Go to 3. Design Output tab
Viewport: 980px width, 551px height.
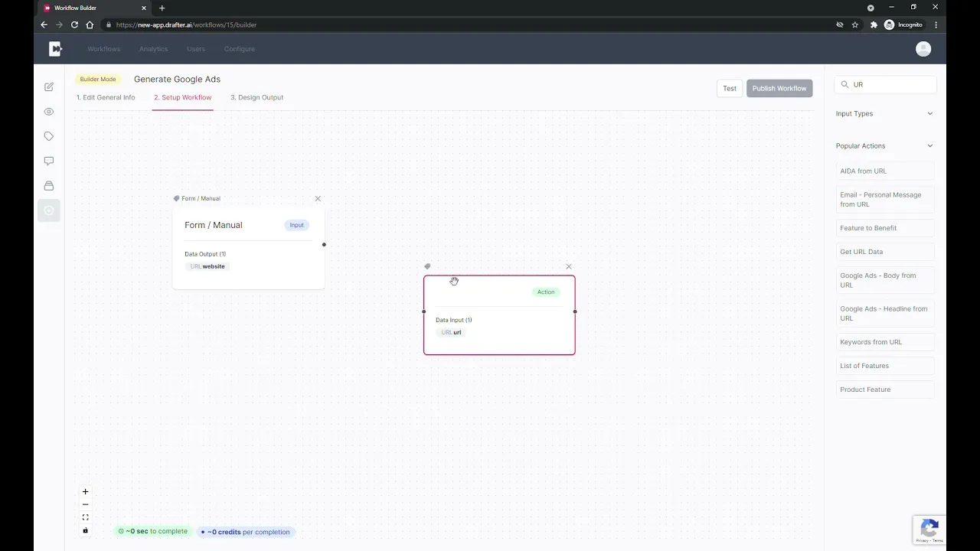point(256,97)
